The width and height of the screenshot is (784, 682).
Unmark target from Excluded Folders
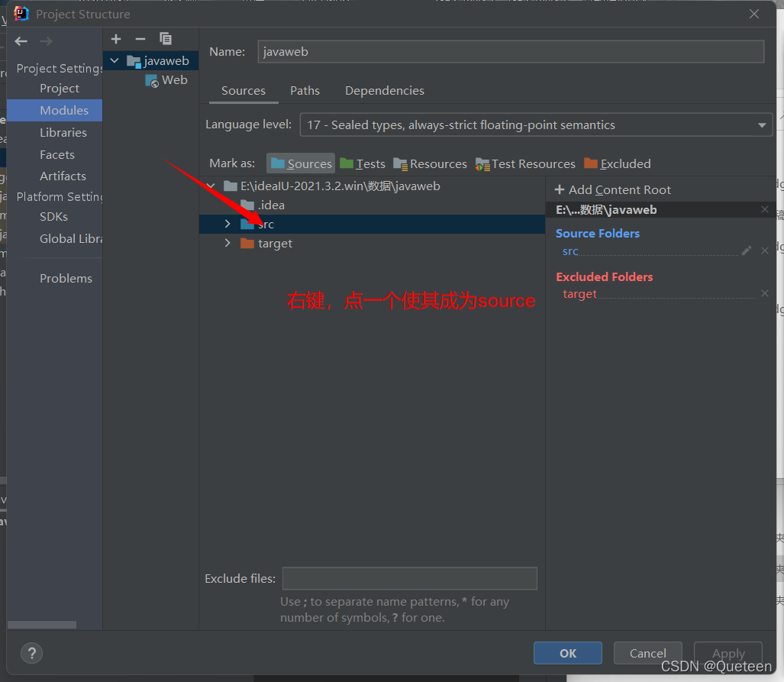point(764,293)
